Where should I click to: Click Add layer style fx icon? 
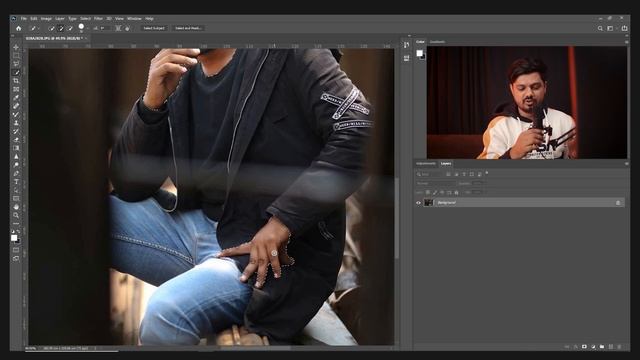click(576, 347)
